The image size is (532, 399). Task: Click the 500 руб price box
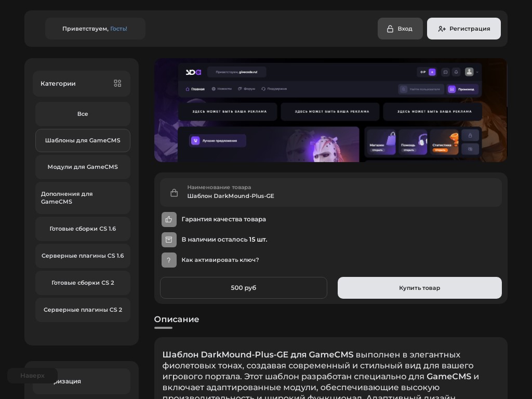(243, 288)
